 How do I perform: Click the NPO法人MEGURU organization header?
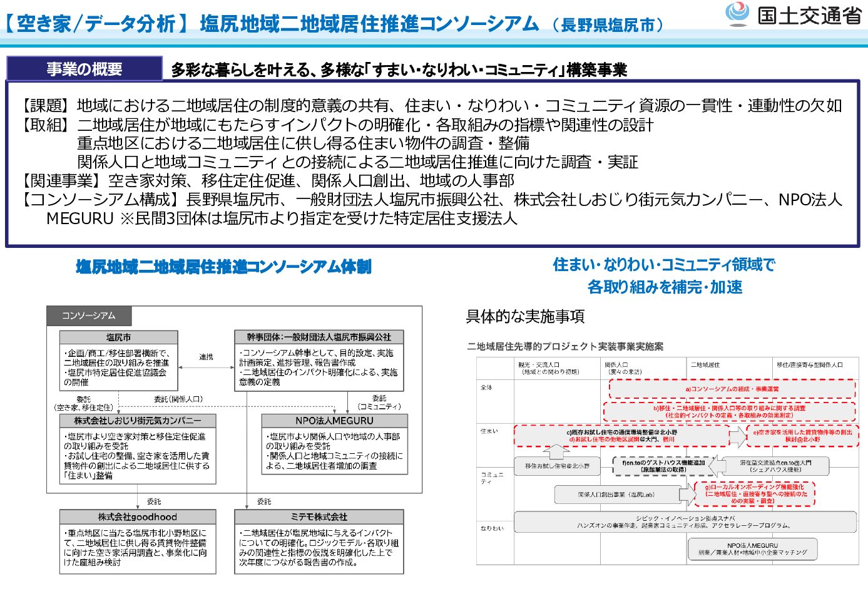click(334, 421)
